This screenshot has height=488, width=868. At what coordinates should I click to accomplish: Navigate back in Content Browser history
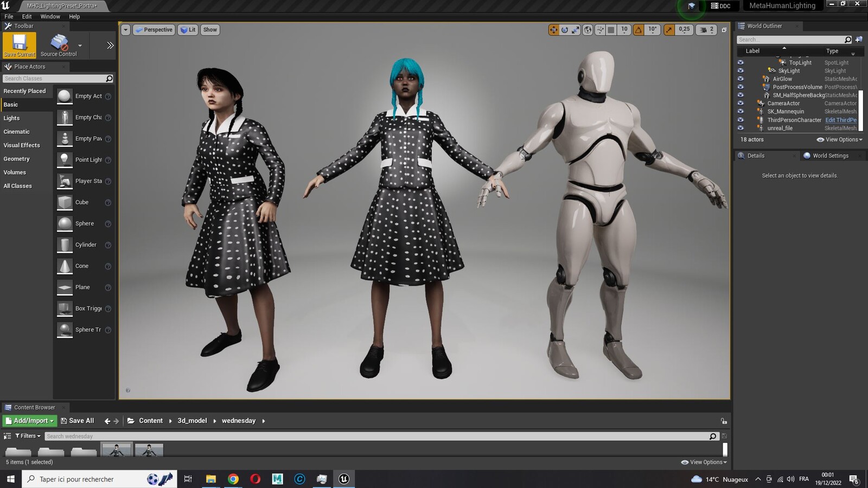[107, 421]
